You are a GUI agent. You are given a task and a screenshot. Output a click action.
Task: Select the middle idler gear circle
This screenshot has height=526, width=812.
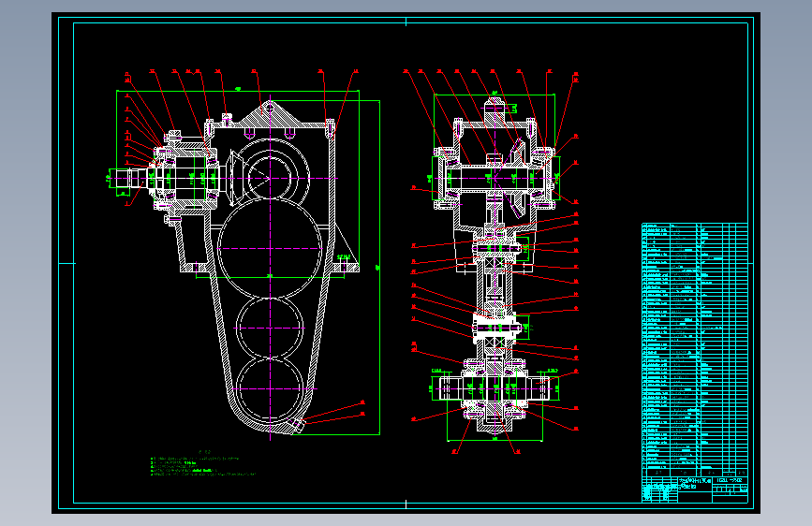click(270, 329)
